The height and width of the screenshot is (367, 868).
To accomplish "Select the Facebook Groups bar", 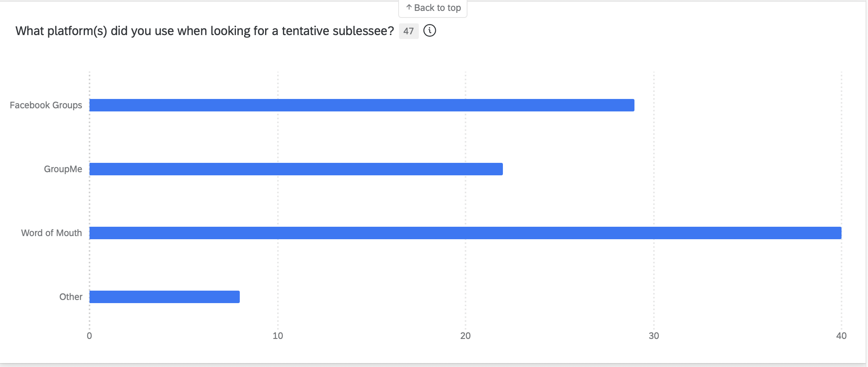I will pyautogui.click(x=362, y=105).
